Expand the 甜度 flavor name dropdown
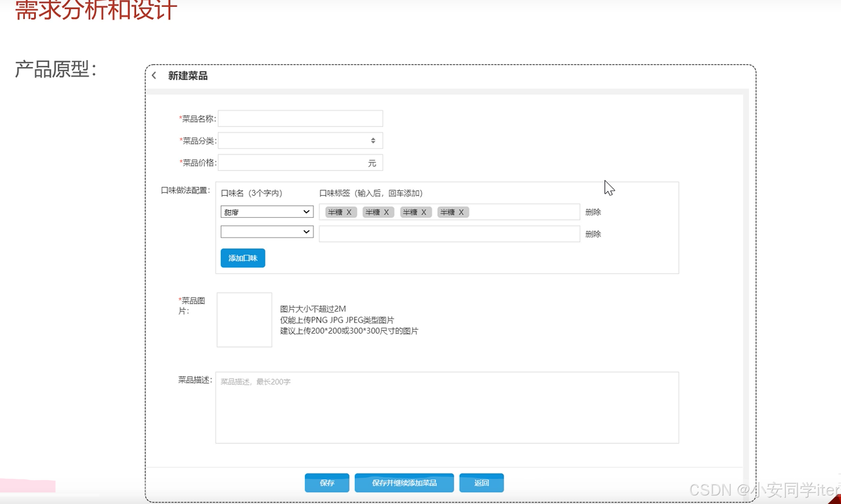The image size is (841, 504). click(267, 212)
